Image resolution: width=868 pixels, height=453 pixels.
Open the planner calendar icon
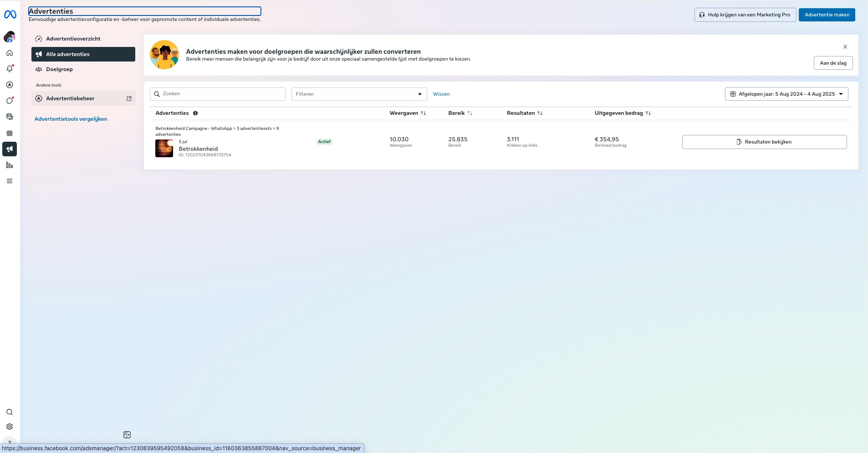tap(10, 133)
